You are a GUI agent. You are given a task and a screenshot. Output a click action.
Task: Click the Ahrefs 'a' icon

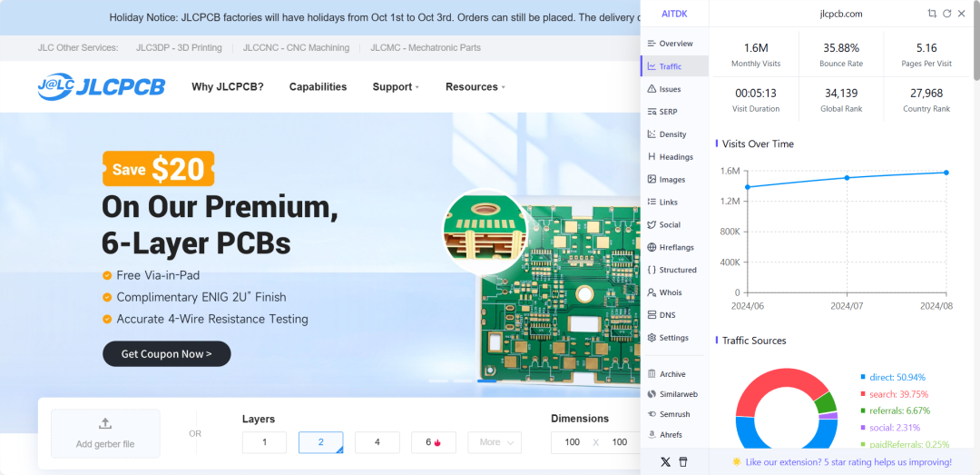tap(652, 434)
